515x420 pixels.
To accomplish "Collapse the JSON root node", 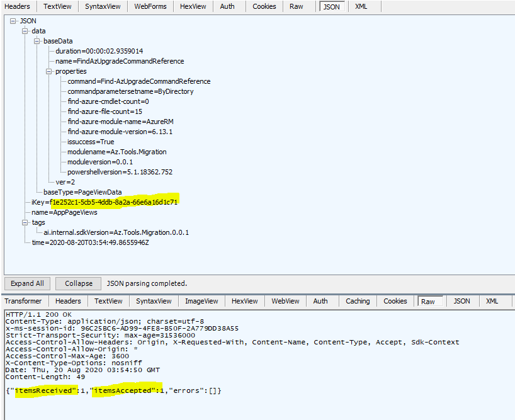I will tap(14, 20).
